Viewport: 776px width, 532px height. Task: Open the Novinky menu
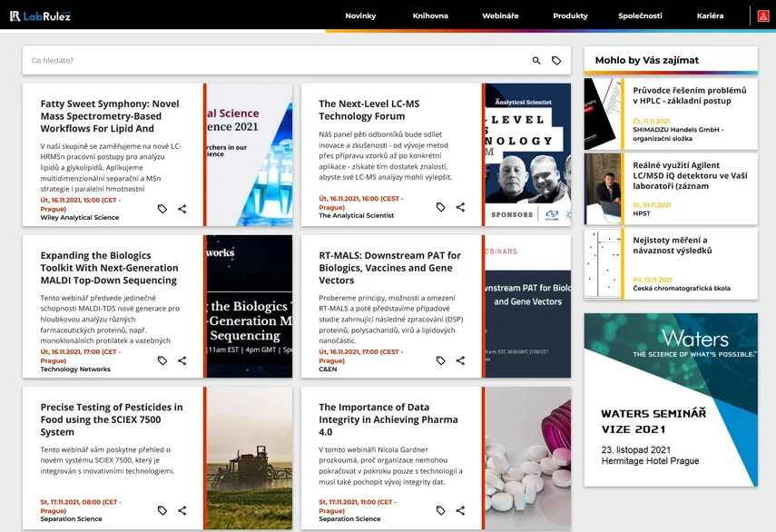360,15
